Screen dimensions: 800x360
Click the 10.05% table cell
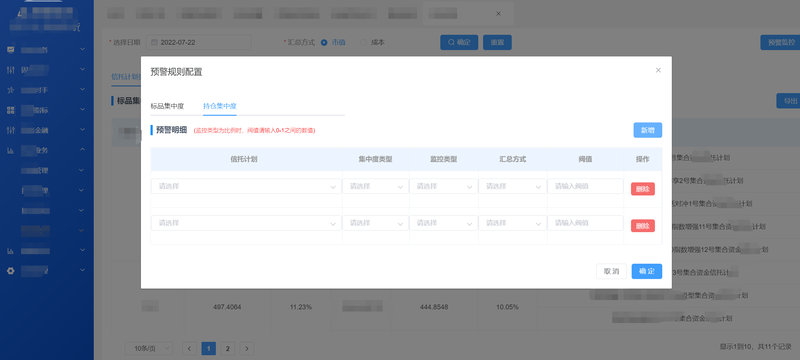pyautogui.click(x=507, y=307)
